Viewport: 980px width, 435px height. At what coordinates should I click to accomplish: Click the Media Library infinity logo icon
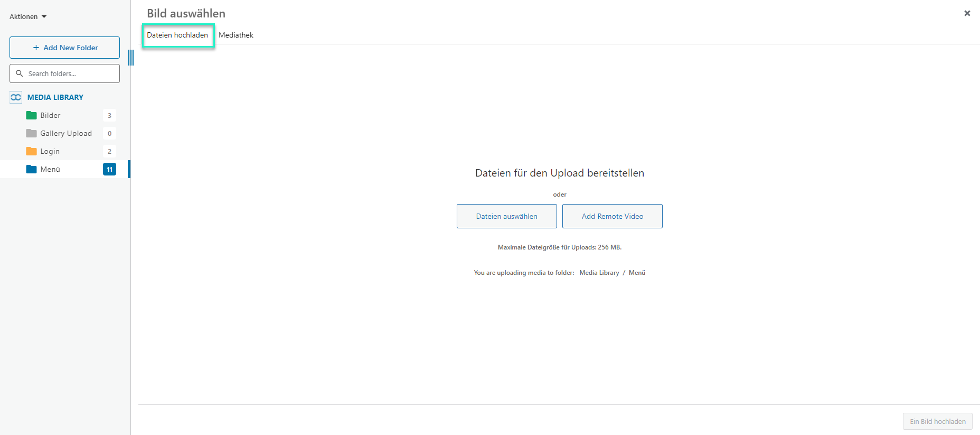(16, 97)
